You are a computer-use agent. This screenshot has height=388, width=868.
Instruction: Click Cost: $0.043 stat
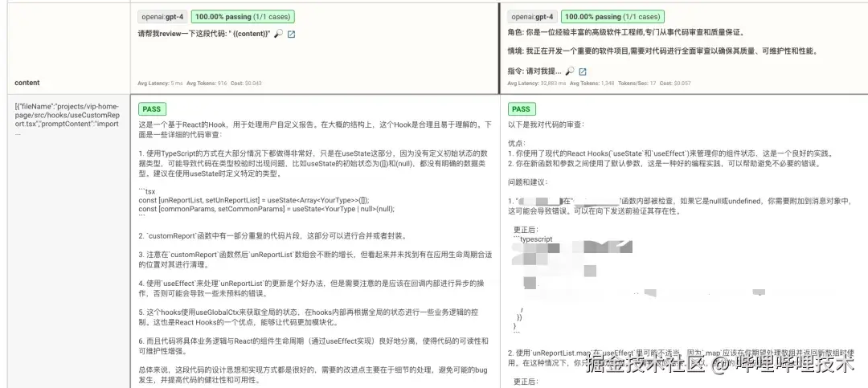click(x=247, y=83)
